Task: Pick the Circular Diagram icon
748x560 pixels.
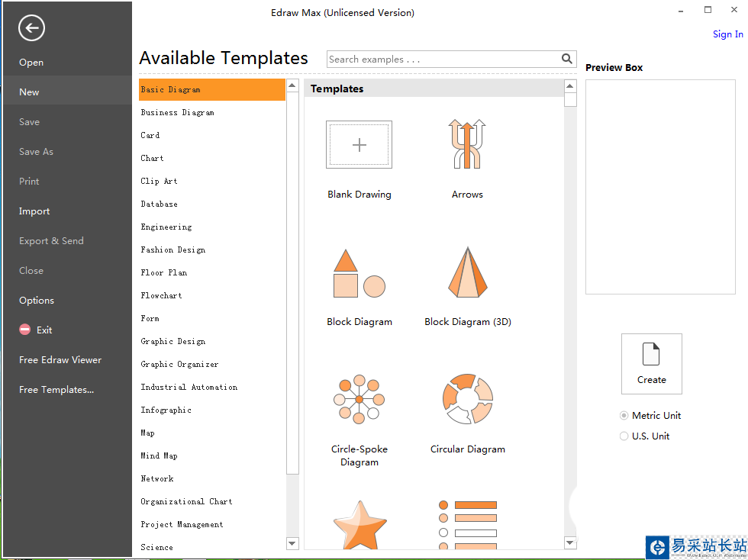Action: [467, 399]
